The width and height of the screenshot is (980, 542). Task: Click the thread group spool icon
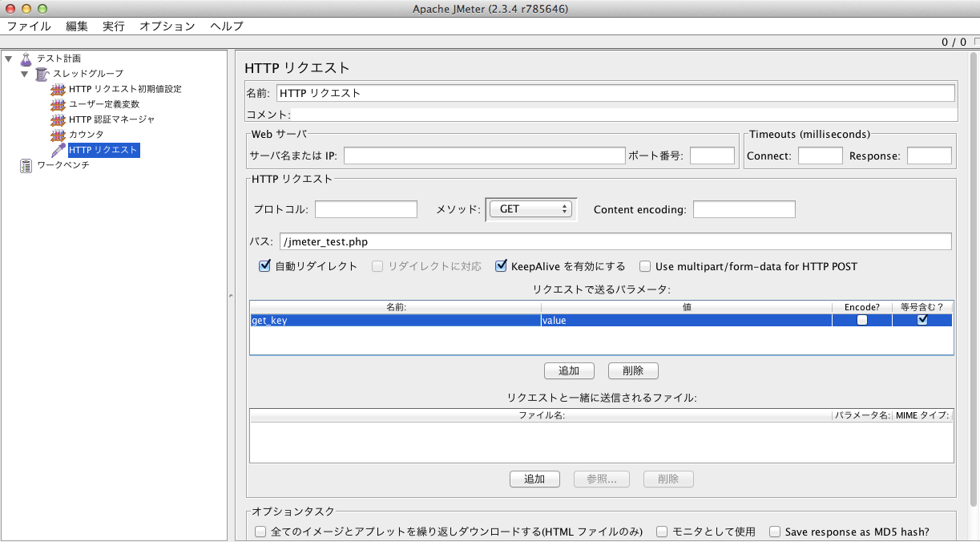pyautogui.click(x=42, y=74)
